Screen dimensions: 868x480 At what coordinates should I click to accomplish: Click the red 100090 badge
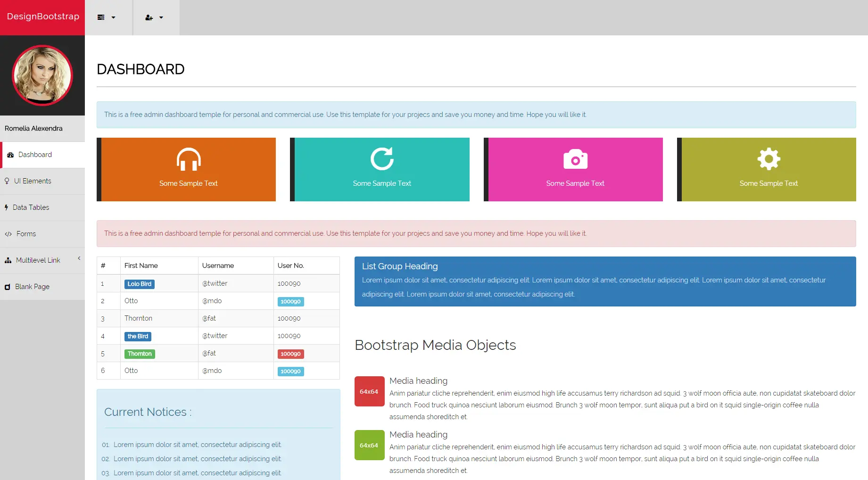[x=290, y=354]
